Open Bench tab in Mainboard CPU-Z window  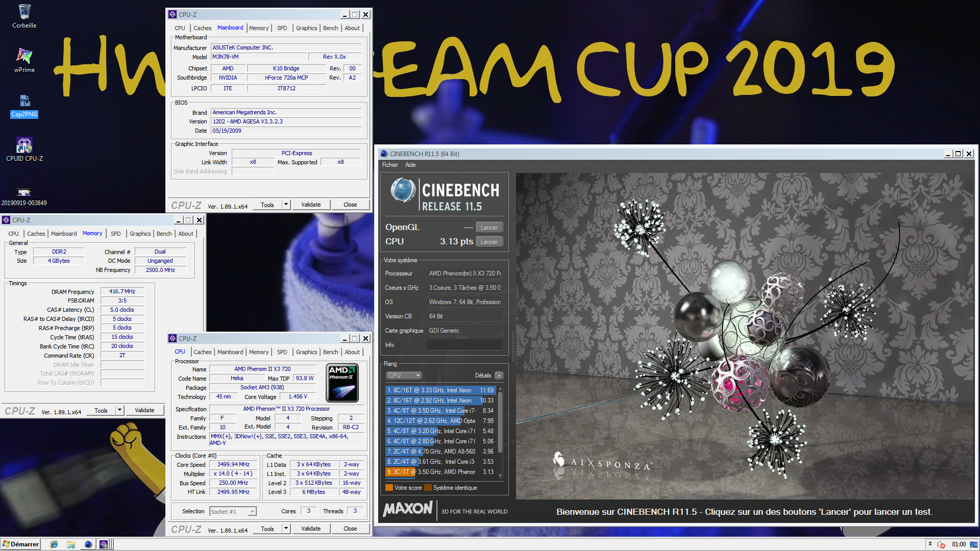tap(330, 28)
